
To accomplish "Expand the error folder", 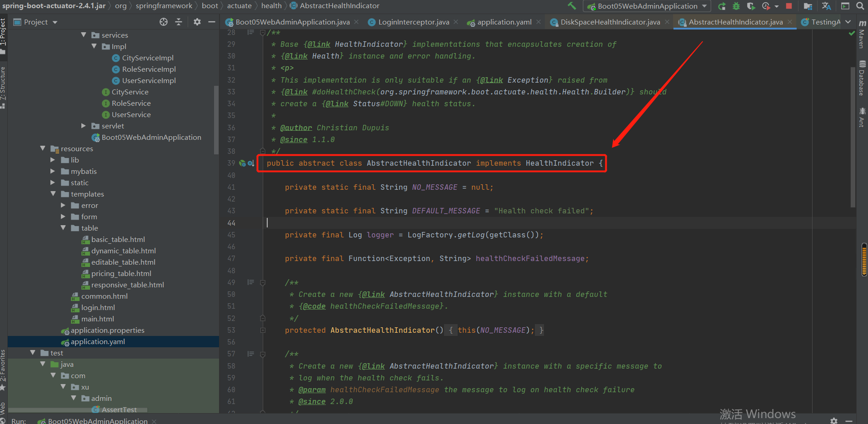I will pyautogui.click(x=63, y=205).
